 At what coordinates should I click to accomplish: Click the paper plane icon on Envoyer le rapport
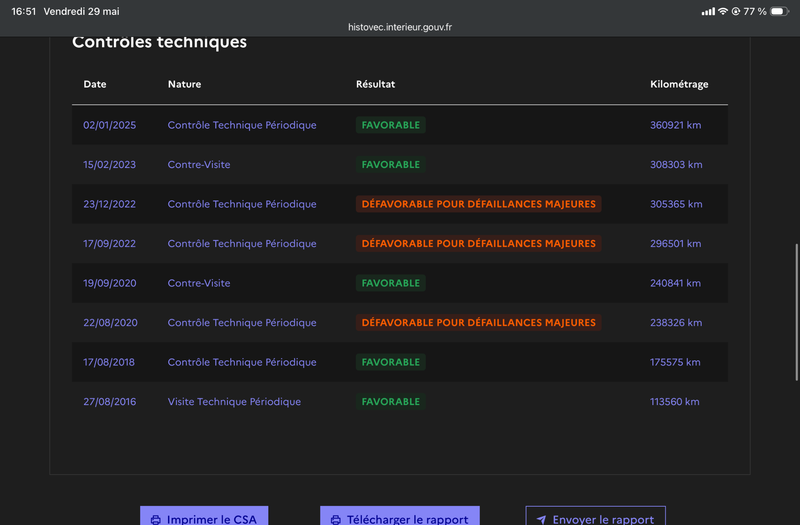(x=541, y=520)
